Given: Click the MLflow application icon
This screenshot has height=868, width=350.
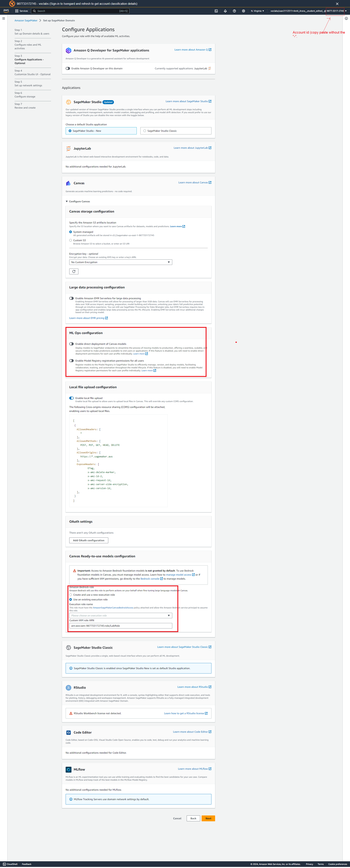Looking at the screenshot, I should coord(68,769).
